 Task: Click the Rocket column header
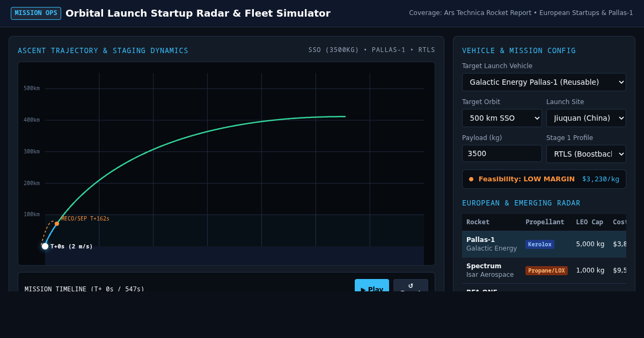(478, 222)
